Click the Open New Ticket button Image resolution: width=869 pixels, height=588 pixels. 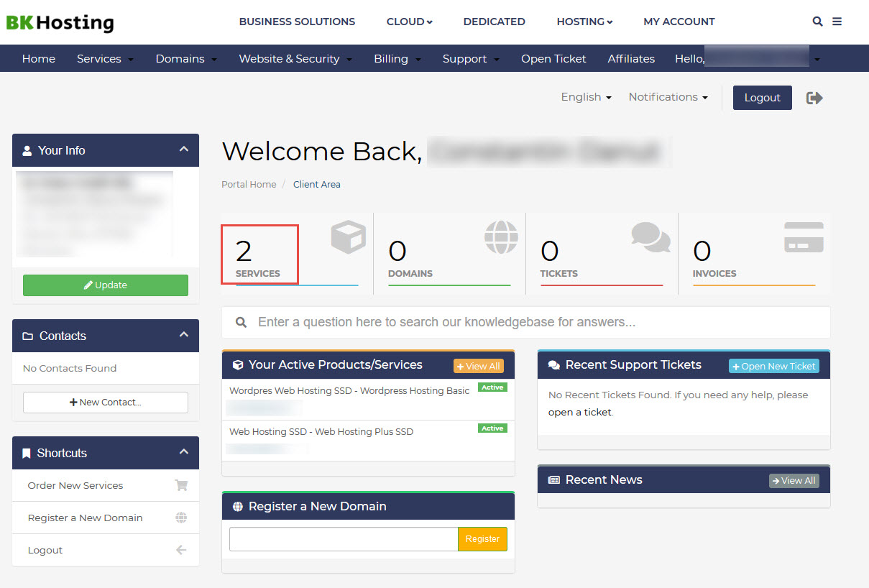coord(774,367)
